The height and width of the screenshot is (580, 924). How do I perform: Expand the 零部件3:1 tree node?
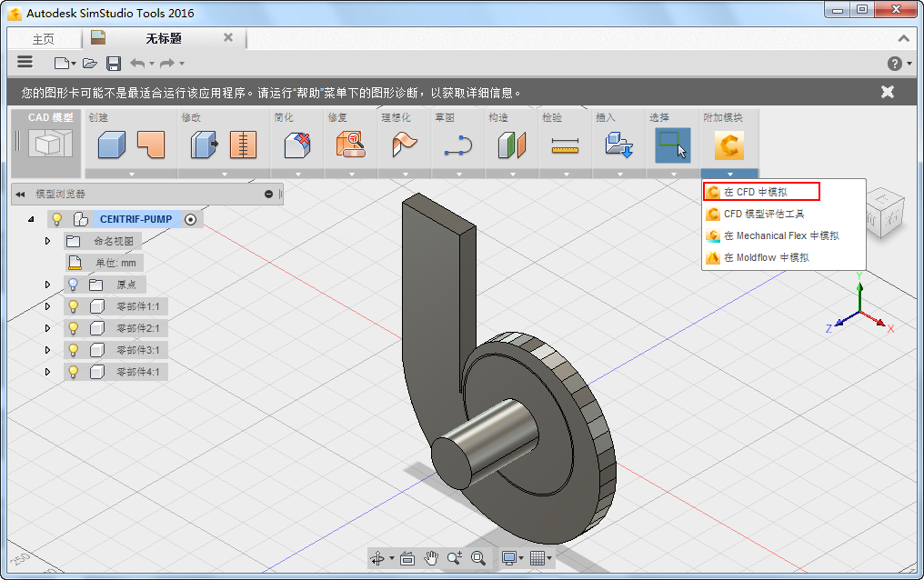pyautogui.click(x=47, y=350)
